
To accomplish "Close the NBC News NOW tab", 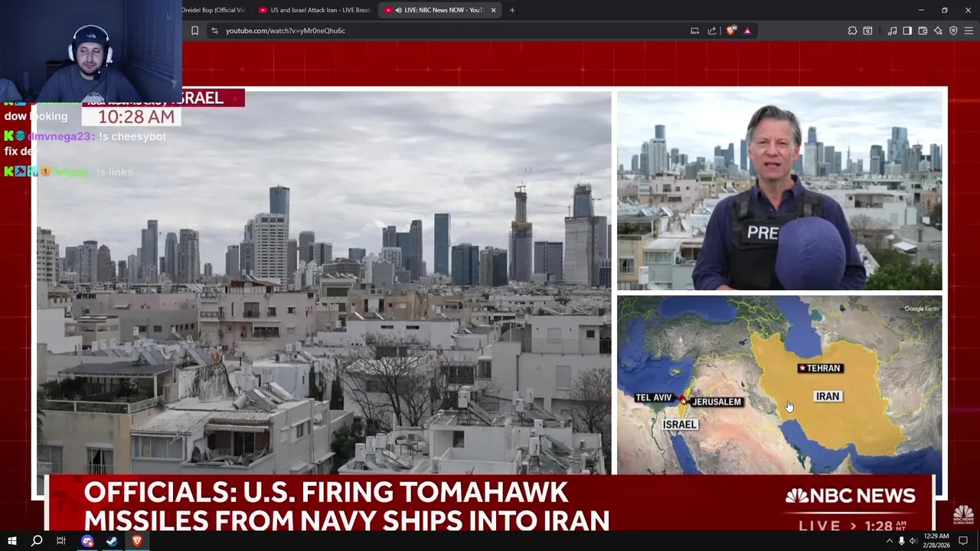I will click(x=493, y=10).
